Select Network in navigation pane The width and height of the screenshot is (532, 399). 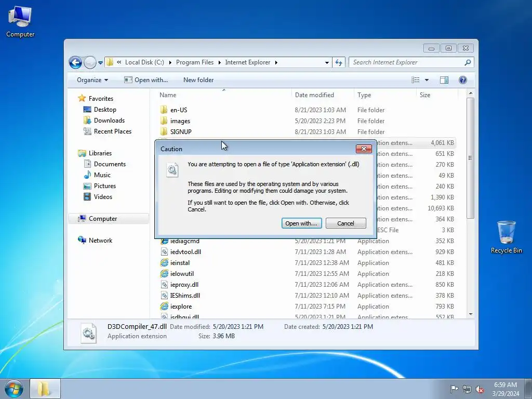tap(100, 241)
